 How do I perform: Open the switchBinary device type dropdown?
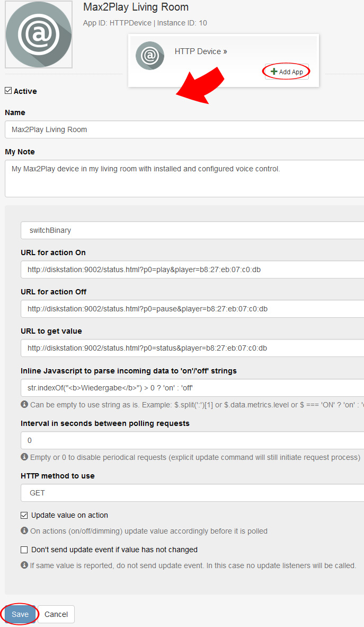(x=192, y=230)
